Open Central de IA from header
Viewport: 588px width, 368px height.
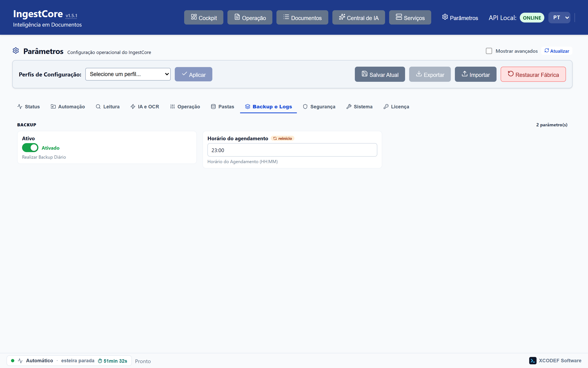(x=359, y=18)
